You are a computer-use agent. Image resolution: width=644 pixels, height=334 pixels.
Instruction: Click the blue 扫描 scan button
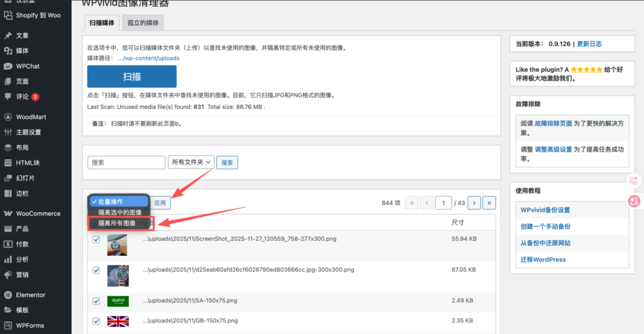tap(132, 76)
